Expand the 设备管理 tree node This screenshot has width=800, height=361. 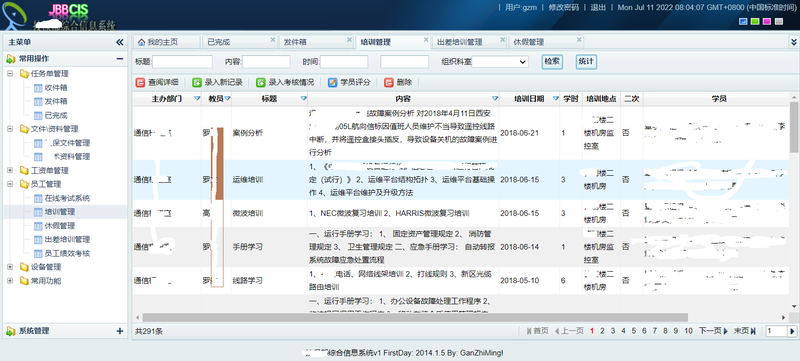[10, 267]
